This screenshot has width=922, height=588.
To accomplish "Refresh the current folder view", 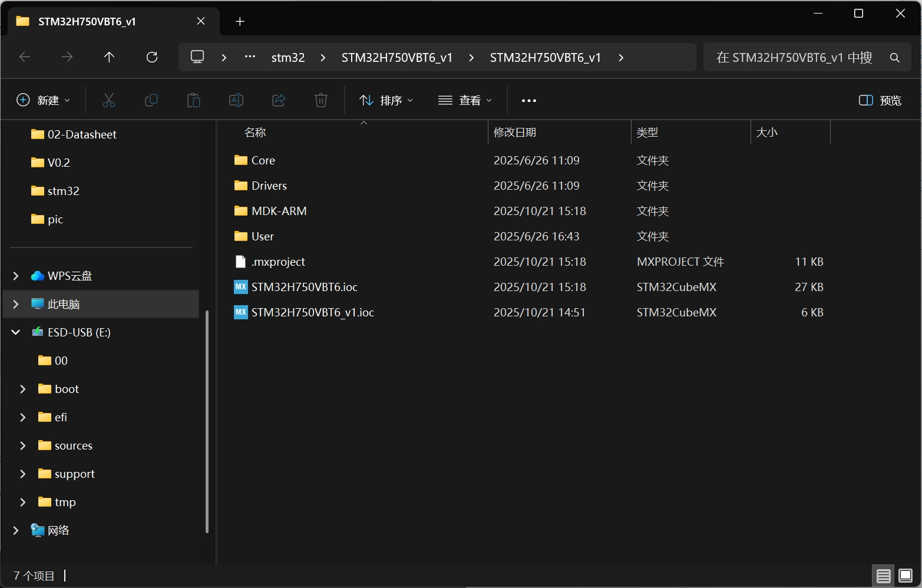I will coord(152,57).
